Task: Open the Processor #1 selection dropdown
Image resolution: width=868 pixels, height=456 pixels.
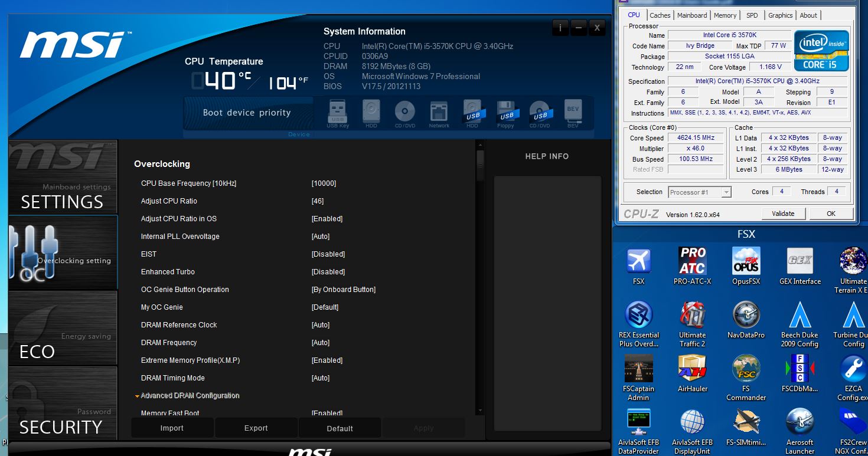Action: click(x=700, y=192)
